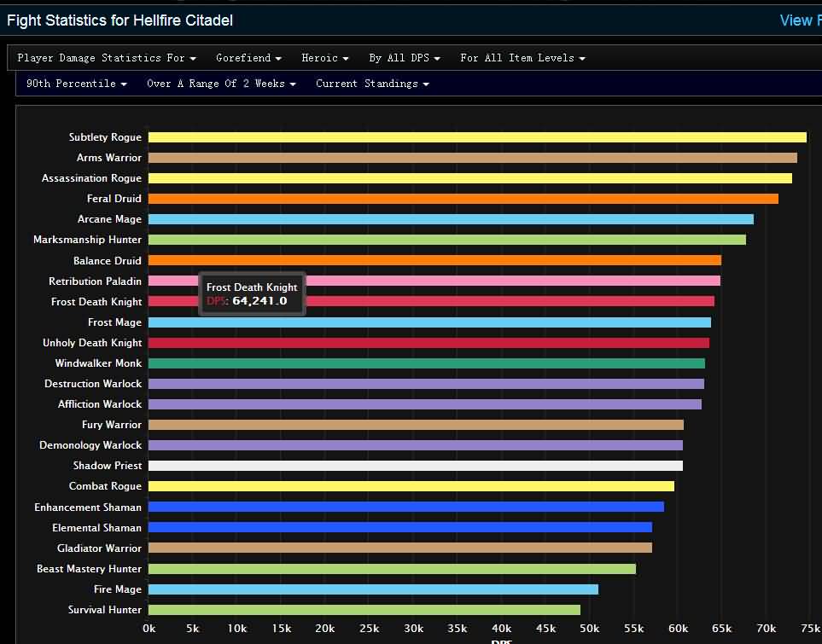Click the Assassination Rogue bar
Image resolution: width=822 pixels, height=644 pixels.
pos(469,178)
